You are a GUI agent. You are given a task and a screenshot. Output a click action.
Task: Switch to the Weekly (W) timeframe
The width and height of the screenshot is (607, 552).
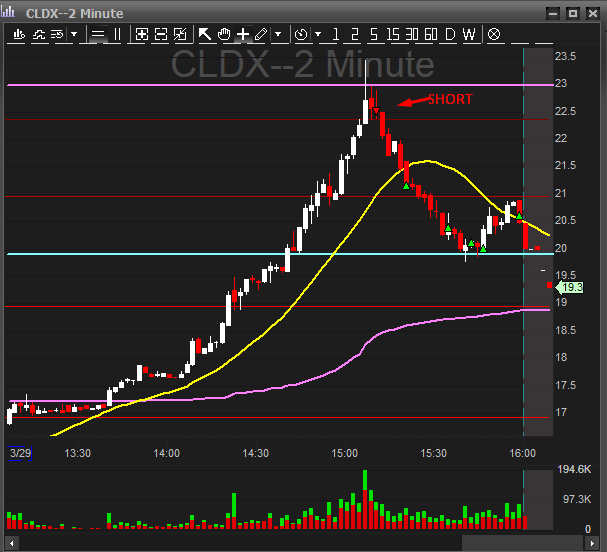click(469, 34)
